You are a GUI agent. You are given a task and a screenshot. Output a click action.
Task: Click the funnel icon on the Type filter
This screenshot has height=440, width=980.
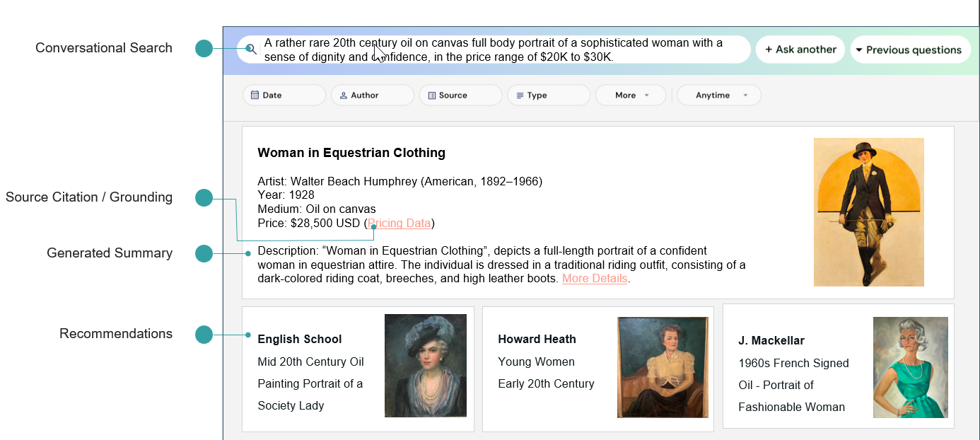tap(520, 95)
